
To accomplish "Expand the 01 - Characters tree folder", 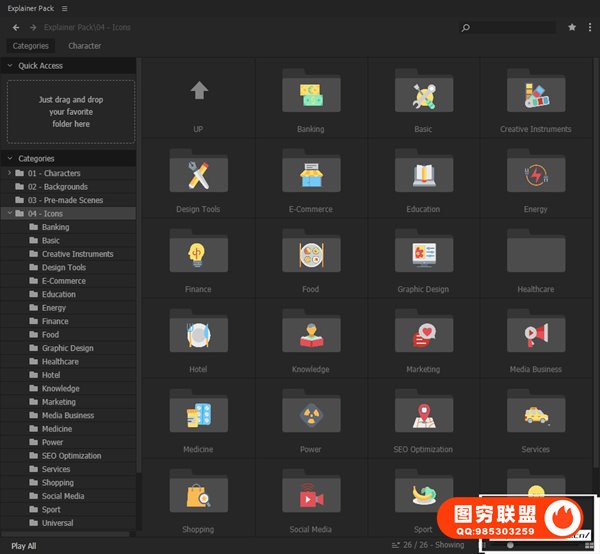I will tap(9, 173).
